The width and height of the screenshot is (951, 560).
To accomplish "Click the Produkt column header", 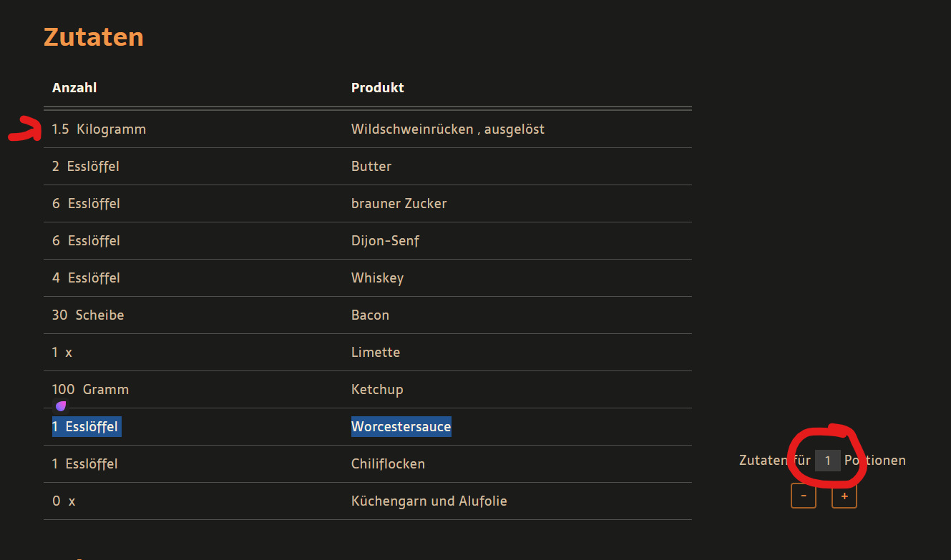I will click(x=378, y=88).
